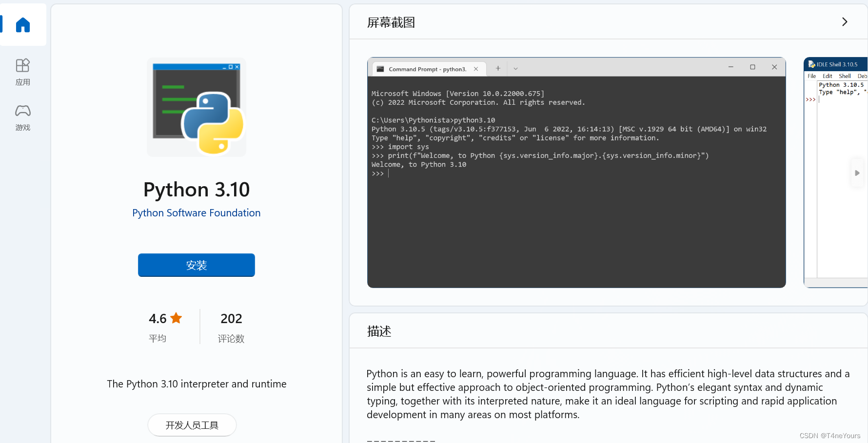Viewport: 868px width, 443px height.
Task: Open the Home section in the sidebar
Action: (x=23, y=24)
